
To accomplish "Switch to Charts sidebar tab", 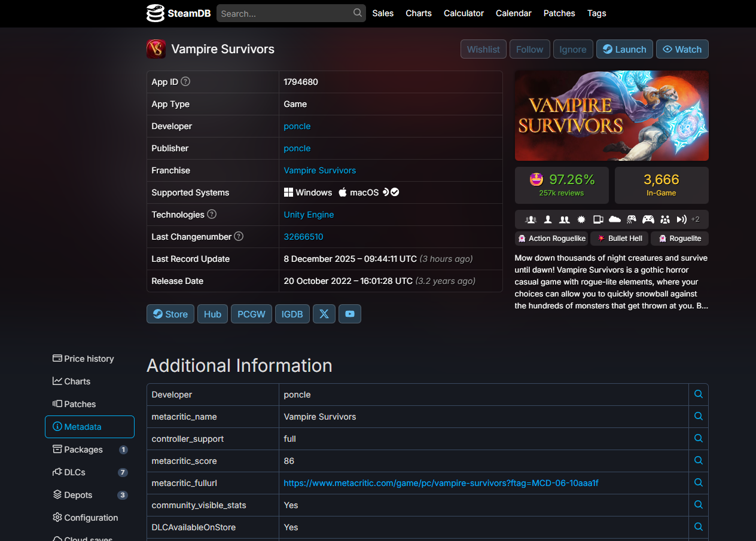I will [x=90, y=381].
